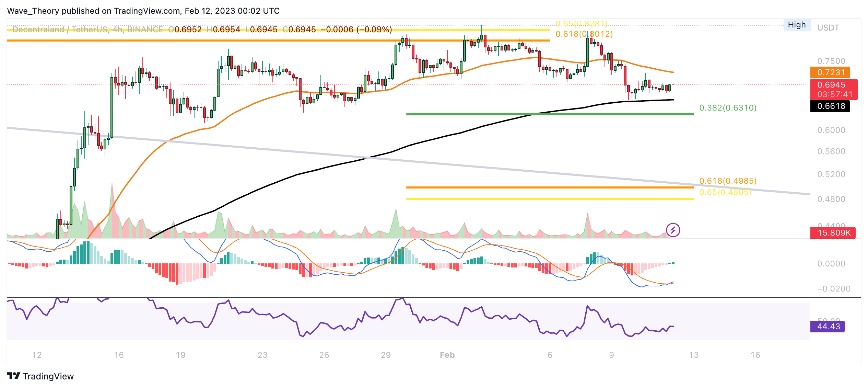Click the green 0.382(0.6310) Fibonacci label
Screen dimensions: 868x388
pyautogui.click(x=728, y=108)
